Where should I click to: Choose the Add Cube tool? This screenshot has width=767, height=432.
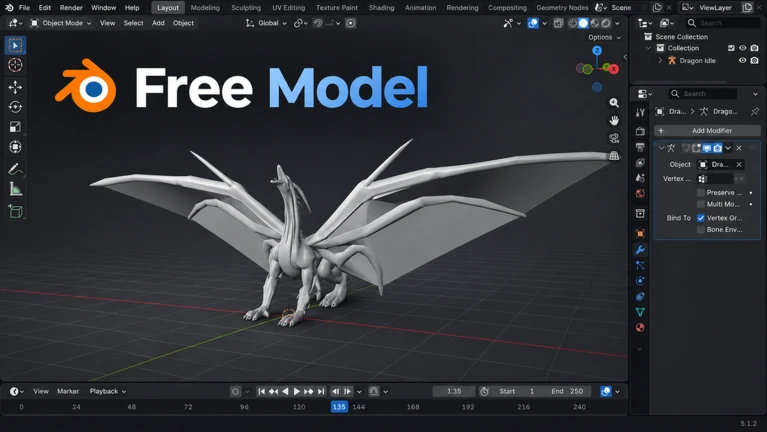click(x=15, y=211)
